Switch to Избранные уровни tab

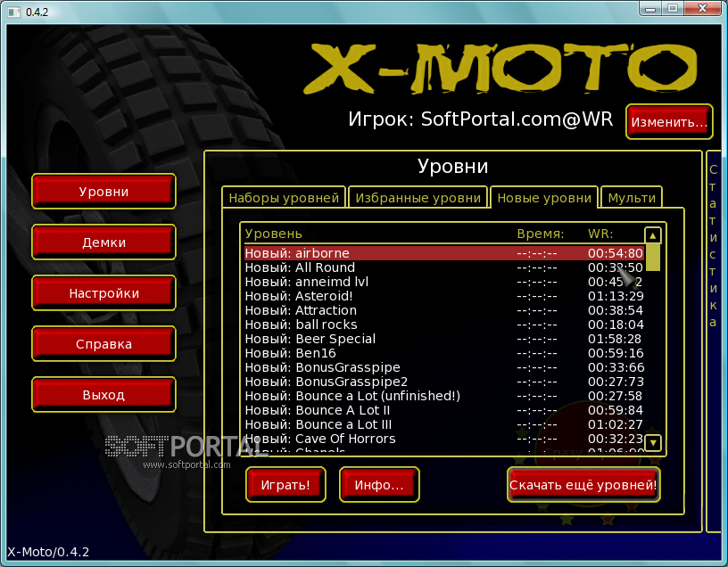tap(418, 198)
